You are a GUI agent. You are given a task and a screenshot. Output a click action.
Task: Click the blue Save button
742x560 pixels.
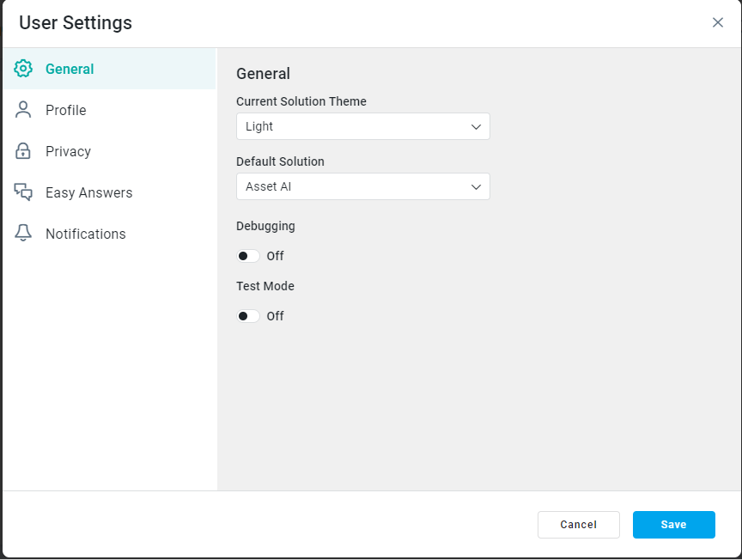tap(673, 525)
